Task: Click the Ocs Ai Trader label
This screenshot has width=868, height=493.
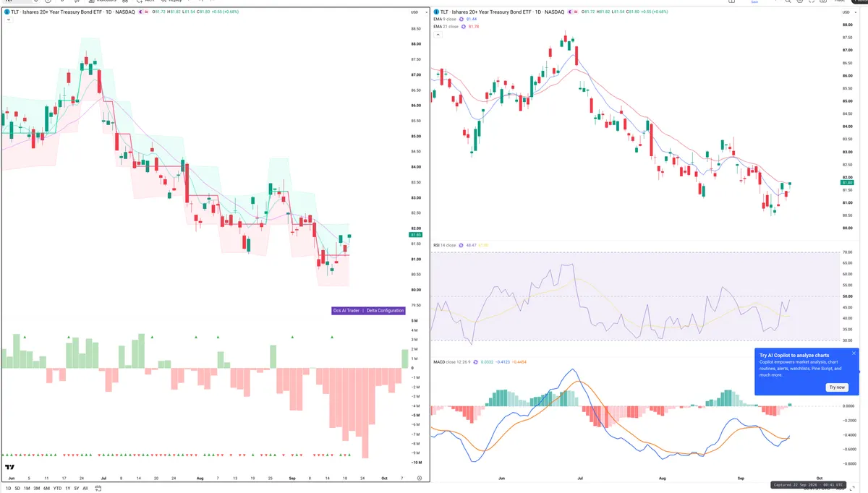Action: coord(346,310)
